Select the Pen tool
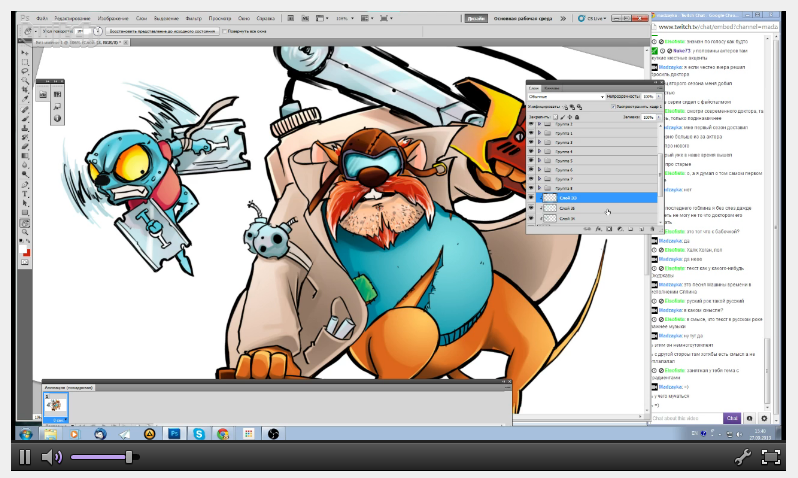 pyautogui.click(x=24, y=184)
